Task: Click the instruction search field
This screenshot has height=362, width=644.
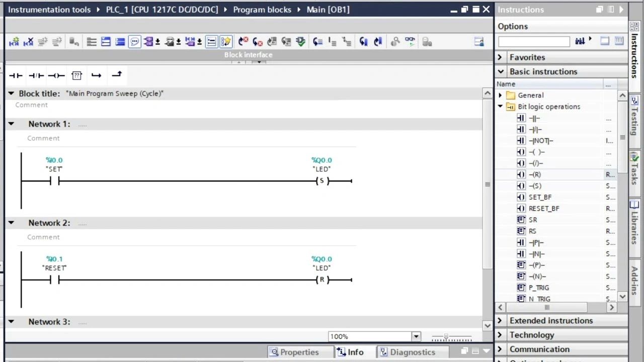Action: 533,41
